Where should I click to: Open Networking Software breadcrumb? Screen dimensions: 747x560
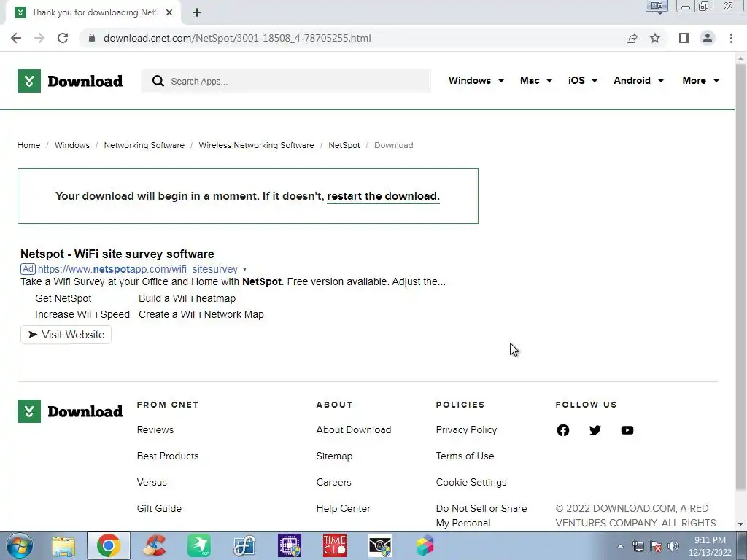(x=144, y=145)
